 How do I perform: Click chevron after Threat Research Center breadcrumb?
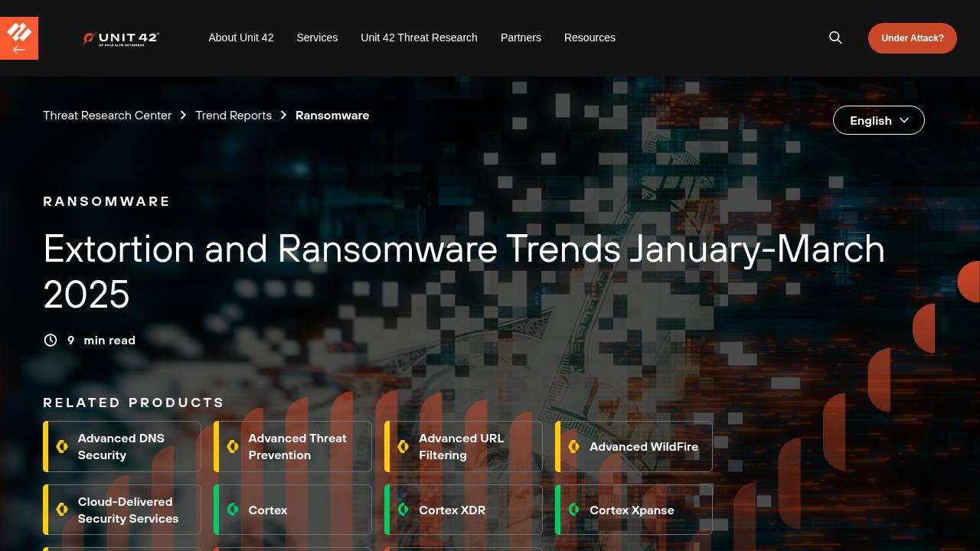pyautogui.click(x=183, y=115)
